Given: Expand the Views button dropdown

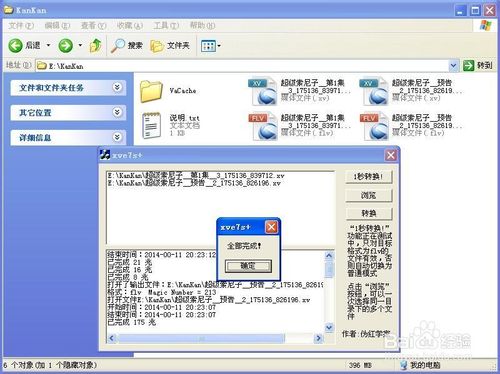Looking at the screenshot, I should (219, 46).
